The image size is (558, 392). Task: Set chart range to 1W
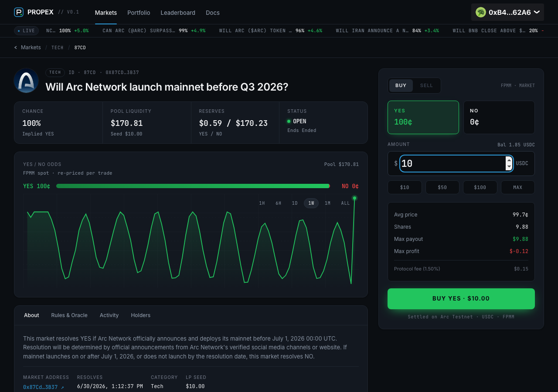311,203
